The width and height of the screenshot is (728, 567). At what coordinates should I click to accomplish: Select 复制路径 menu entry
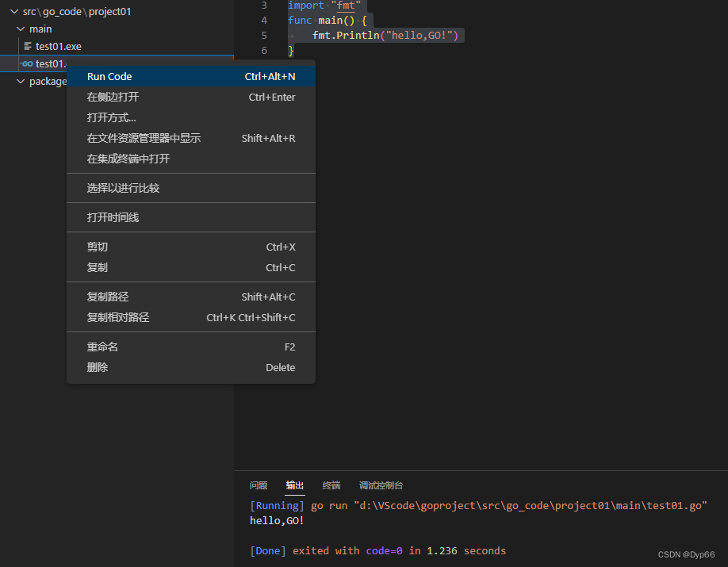pos(191,297)
